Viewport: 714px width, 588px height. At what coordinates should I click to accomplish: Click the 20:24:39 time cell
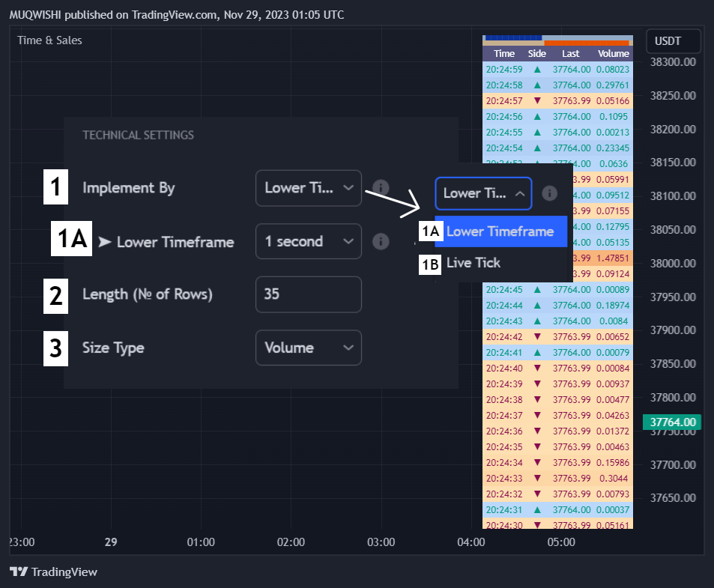pos(504,384)
